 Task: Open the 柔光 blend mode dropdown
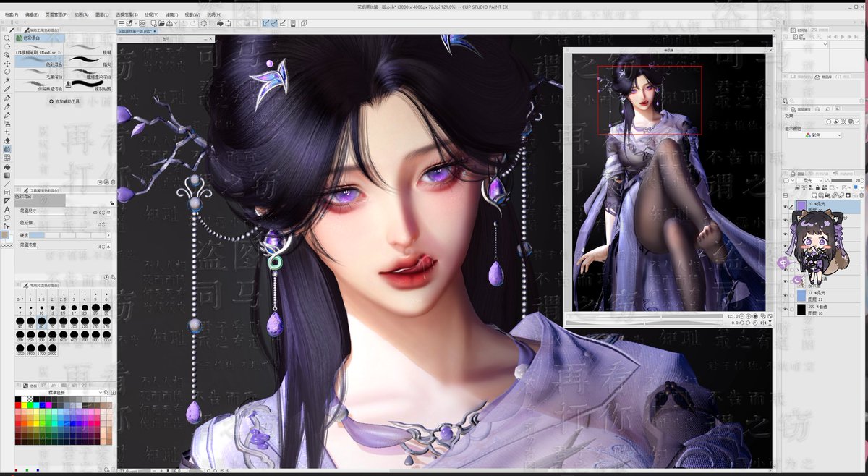tap(809, 180)
